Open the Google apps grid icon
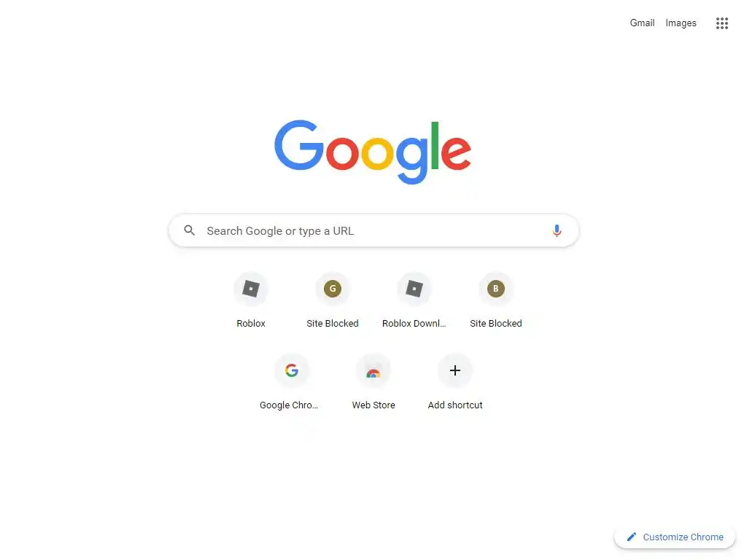The width and height of the screenshot is (747, 560). (721, 23)
